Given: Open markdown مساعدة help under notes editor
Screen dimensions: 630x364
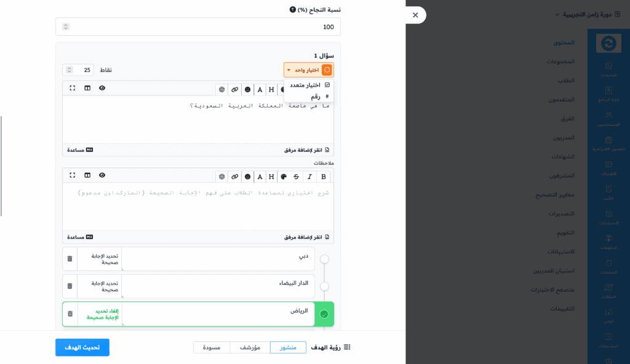Looking at the screenshot, I should coord(80,237).
